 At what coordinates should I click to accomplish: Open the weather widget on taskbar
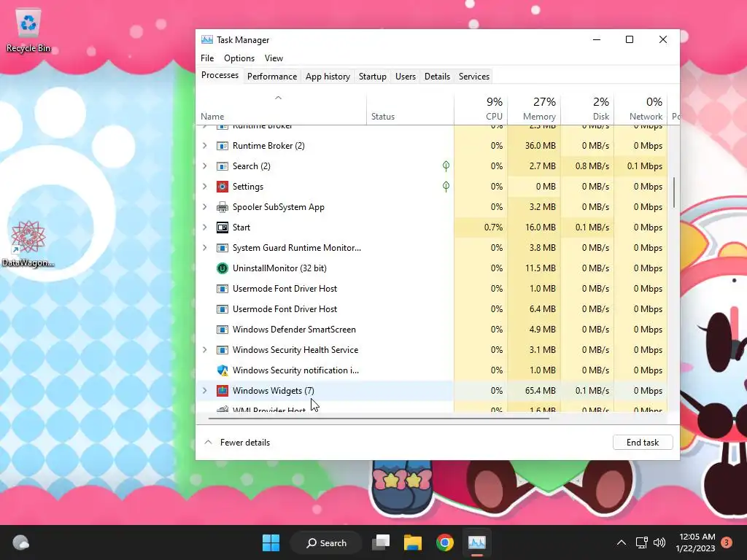pyautogui.click(x=20, y=542)
